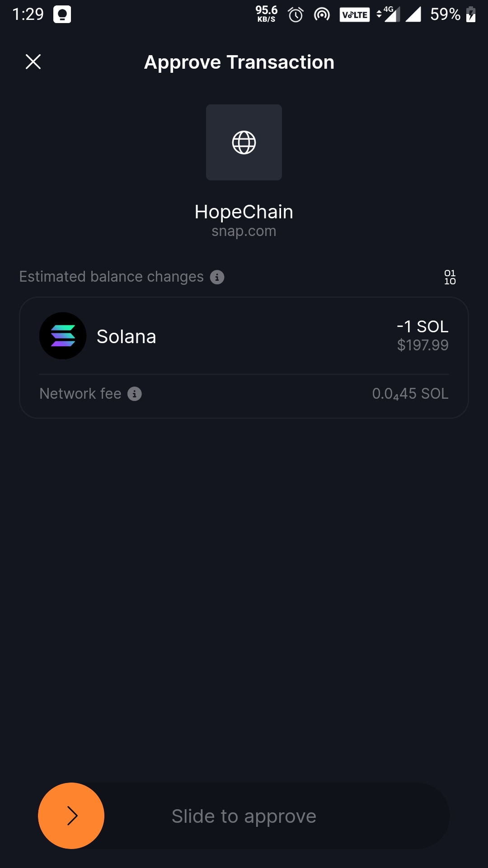
Task: Tap the Solana token logo
Action: click(x=63, y=336)
